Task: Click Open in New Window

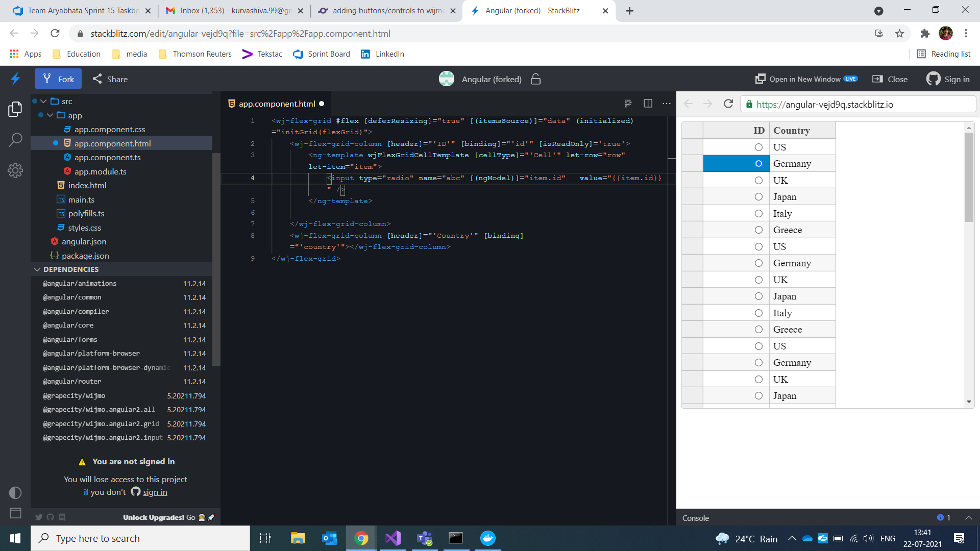Action: pos(806,79)
